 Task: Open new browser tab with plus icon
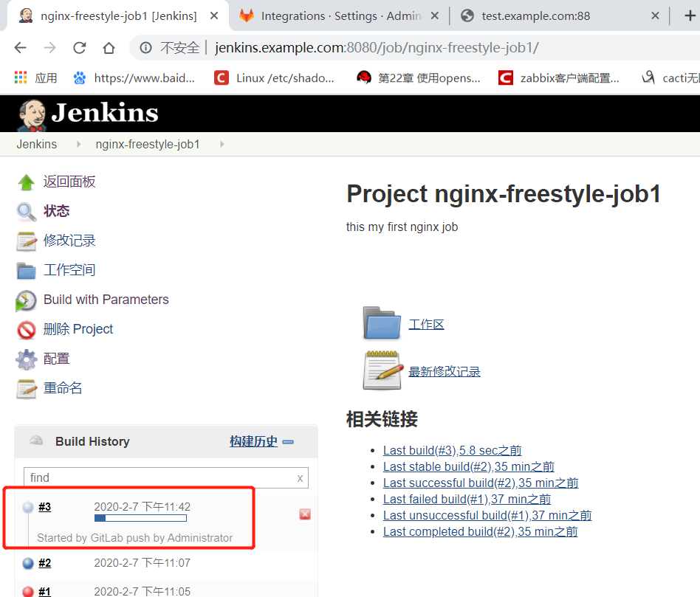coord(690,16)
